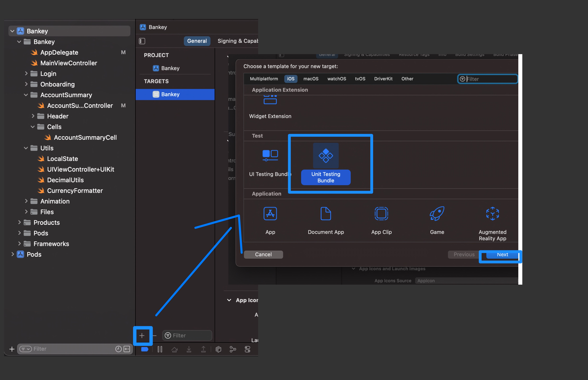Click the Previous button

click(464, 254)
